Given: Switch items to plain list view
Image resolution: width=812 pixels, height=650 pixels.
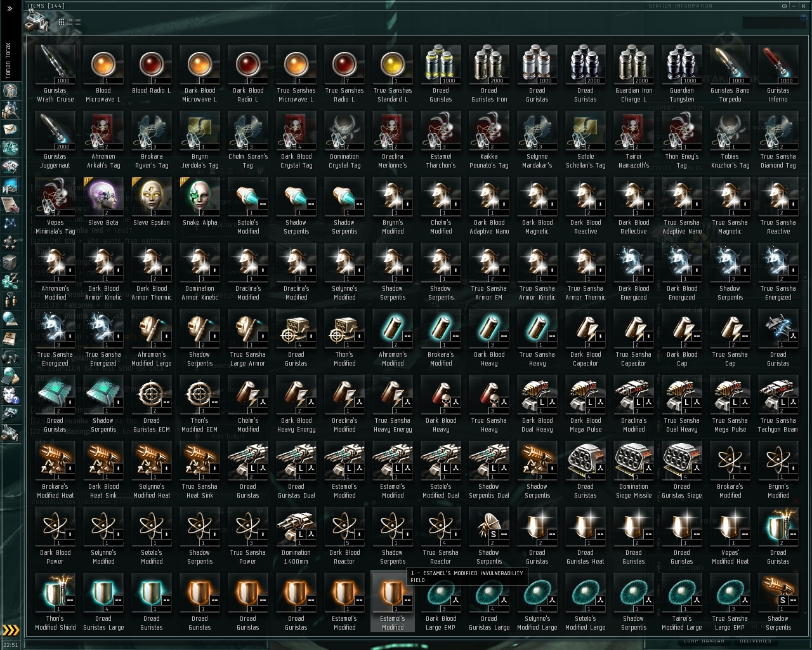Looking at the screenshot, I should (x=77, y=22).
